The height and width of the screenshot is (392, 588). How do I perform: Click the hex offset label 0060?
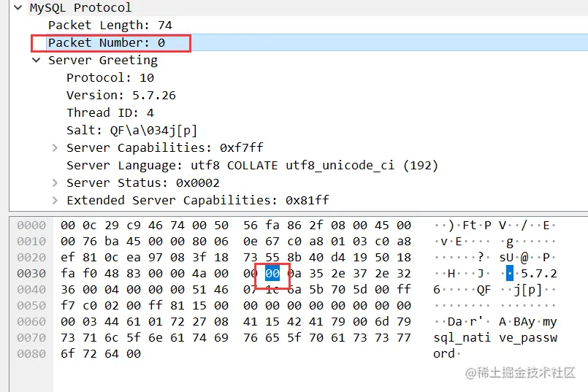pyautogui.click(x=31, y=321)
